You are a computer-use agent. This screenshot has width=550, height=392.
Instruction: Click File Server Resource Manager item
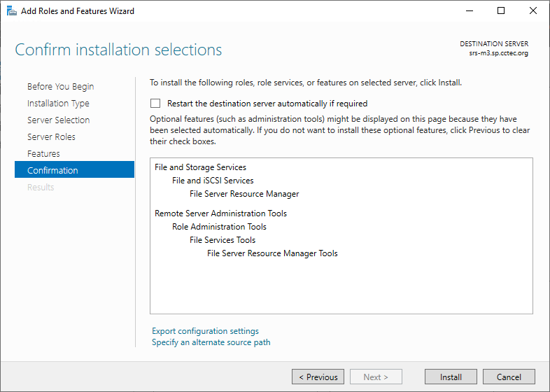[244, 194]
